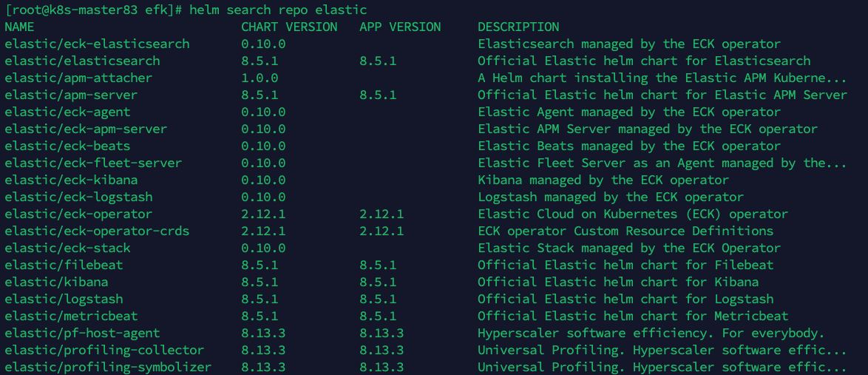Click description 'Logstash managed by the ECK operator'
This screenshot has height=375, width=868.
pos(611,197)
